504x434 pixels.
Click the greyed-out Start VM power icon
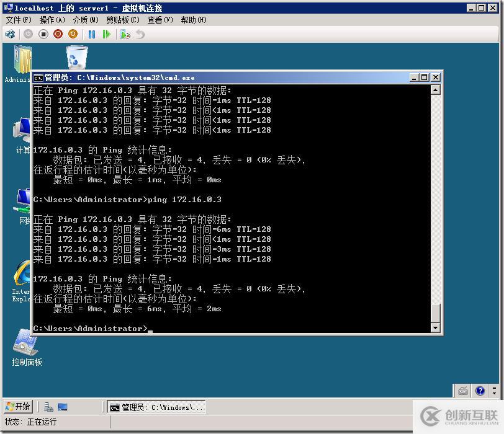[x=29, y=34]
